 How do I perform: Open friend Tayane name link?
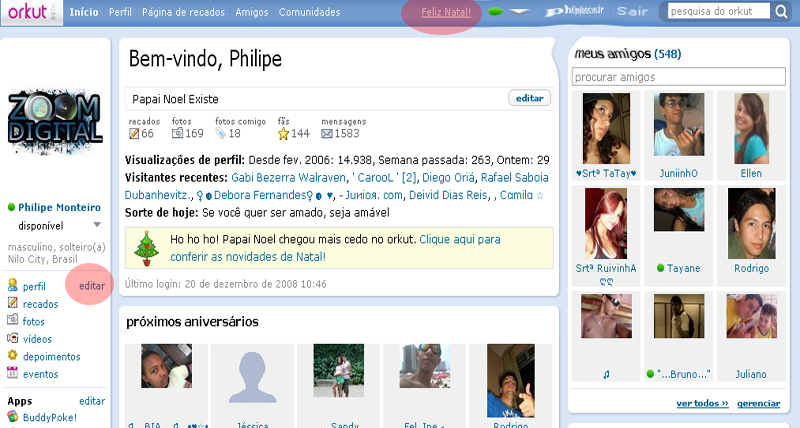pos(683,268)
